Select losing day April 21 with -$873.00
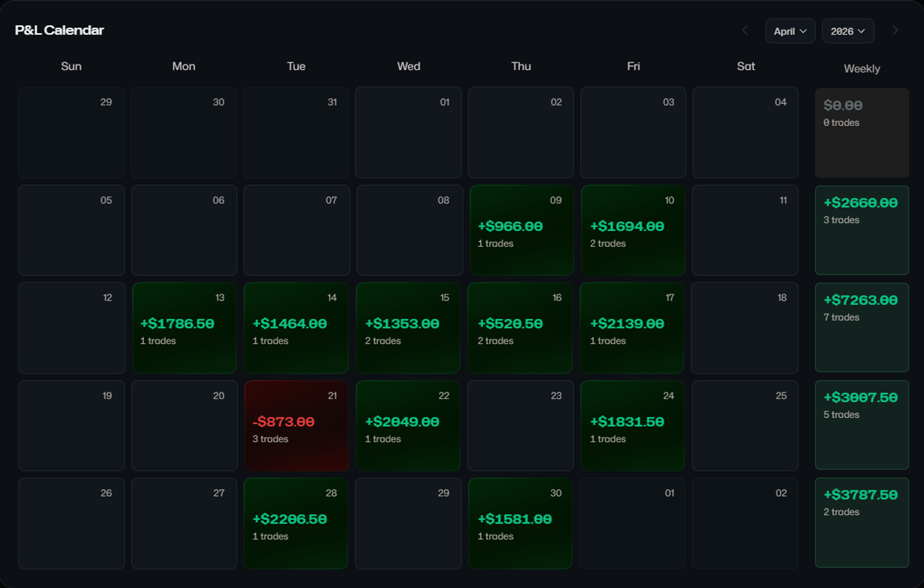This screenshot has height=588, width=924. (x=296, y=426)
